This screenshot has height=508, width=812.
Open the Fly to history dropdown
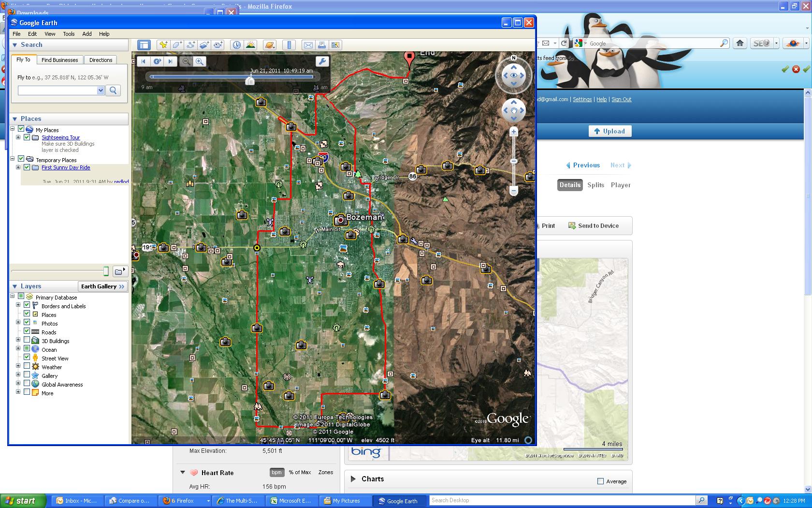(101, 90)
